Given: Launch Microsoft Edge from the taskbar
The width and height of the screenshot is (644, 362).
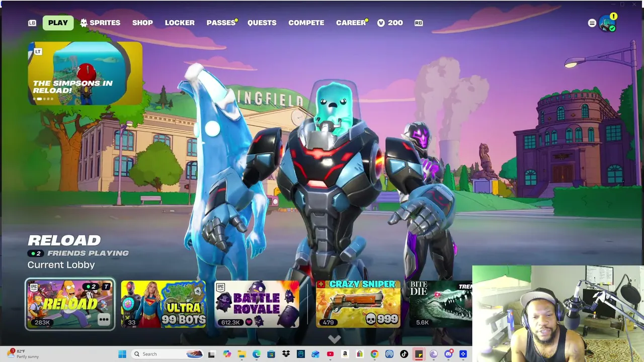Looking at the screenshot, I should pos(257,354).
